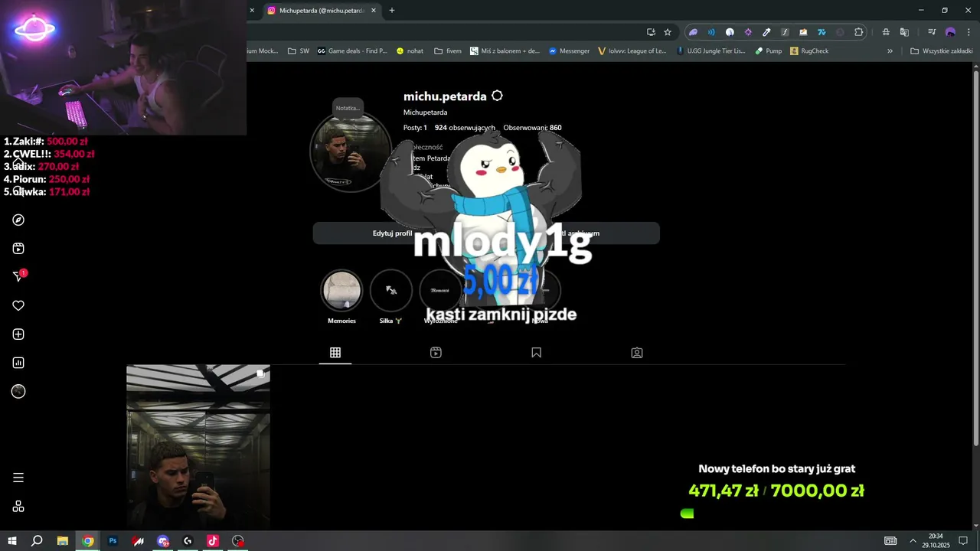Open the Pump bookmark
This screenshot has height=551, width=980.
pos(768,51)
